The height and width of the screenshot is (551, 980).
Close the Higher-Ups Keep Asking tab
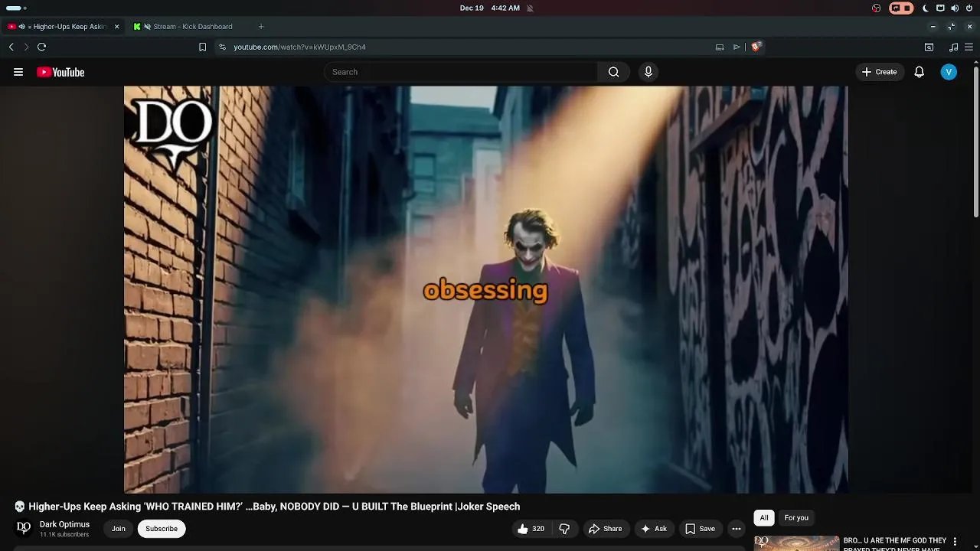(116, 27)
